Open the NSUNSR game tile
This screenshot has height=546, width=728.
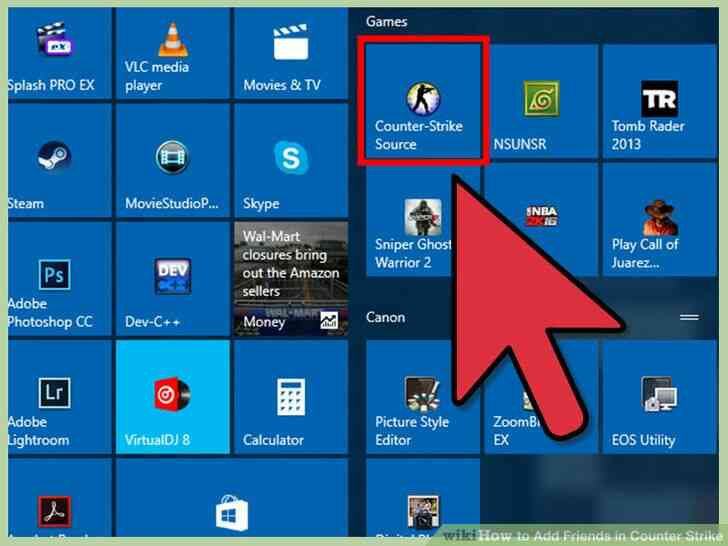tap(541, 101)
